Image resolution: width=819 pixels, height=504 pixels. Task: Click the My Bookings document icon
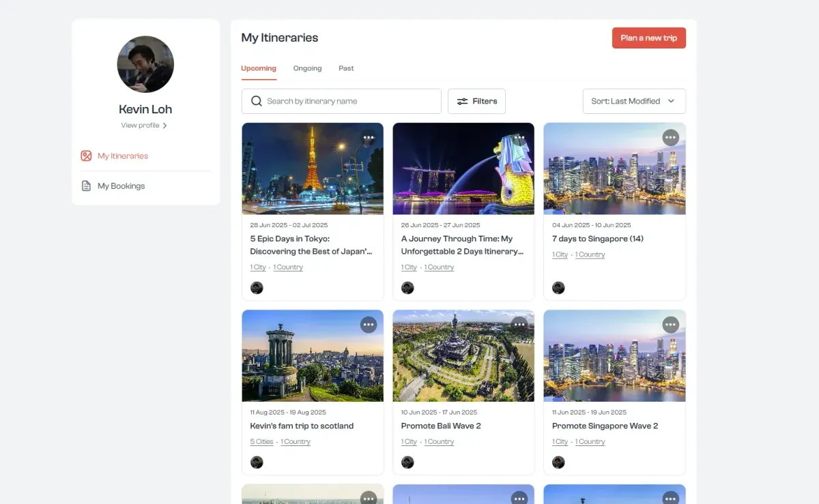click(86, 186)
